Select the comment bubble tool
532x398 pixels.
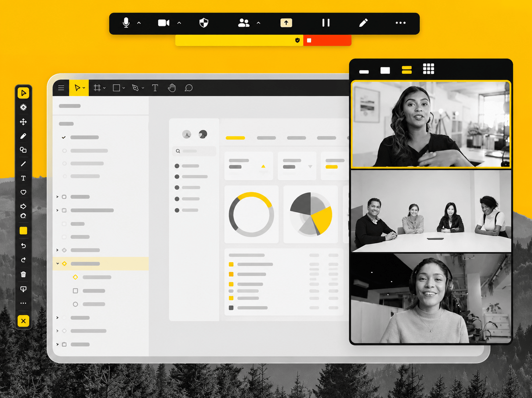pos(189,88)
